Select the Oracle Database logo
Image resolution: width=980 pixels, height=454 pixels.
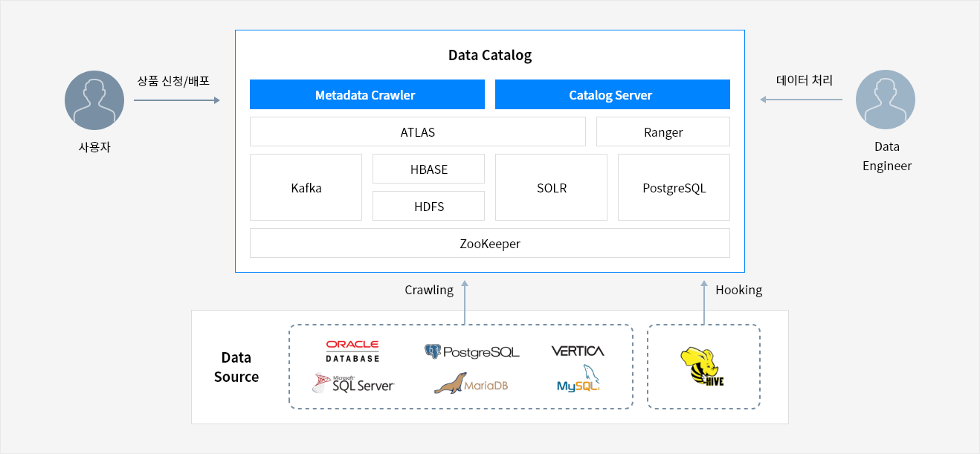pos(352,351)
